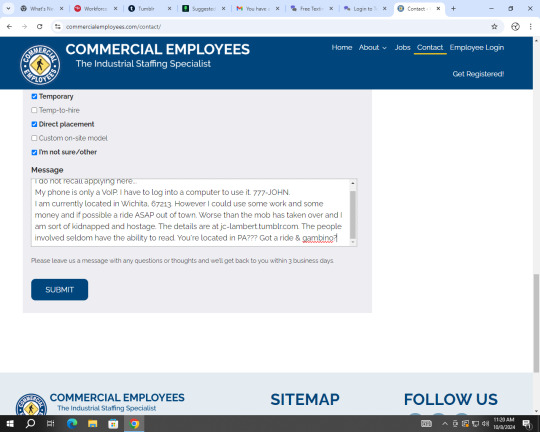Open the Jobs page link
Viewport: 540px width, 432px height.
[x=402, y=48]
